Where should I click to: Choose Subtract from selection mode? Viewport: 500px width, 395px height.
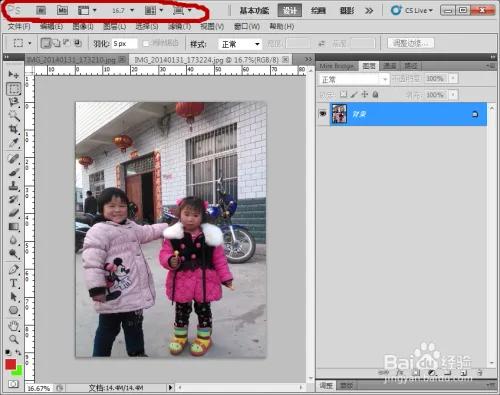point(67,43)
